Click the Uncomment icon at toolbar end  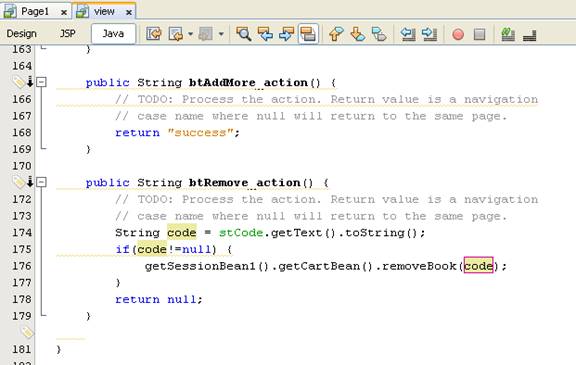tap(529, 35)
